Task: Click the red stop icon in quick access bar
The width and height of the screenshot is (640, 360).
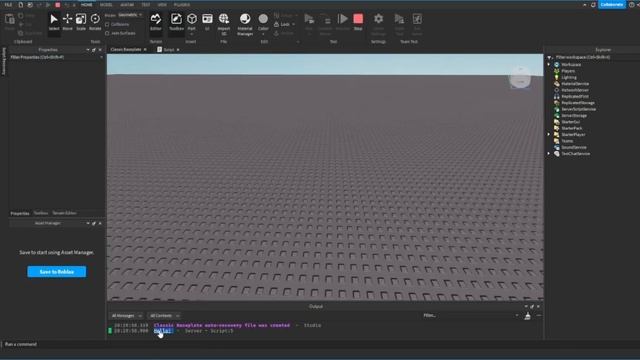Action: tap(58, 5)
